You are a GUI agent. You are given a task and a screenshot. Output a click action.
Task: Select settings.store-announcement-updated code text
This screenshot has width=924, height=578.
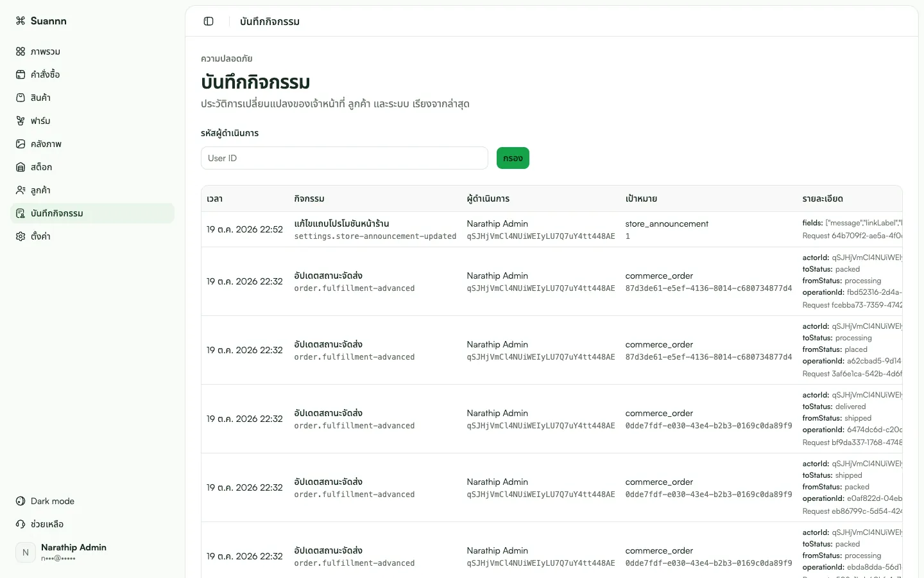pyautogui.click(x=375, y=236)
